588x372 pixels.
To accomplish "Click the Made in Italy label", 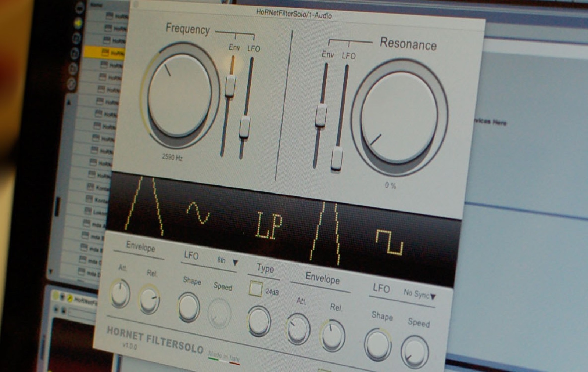I will (223, 356).
